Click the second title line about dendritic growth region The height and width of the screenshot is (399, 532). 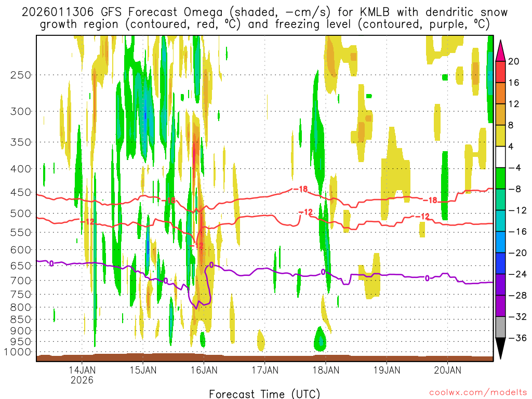264,24
